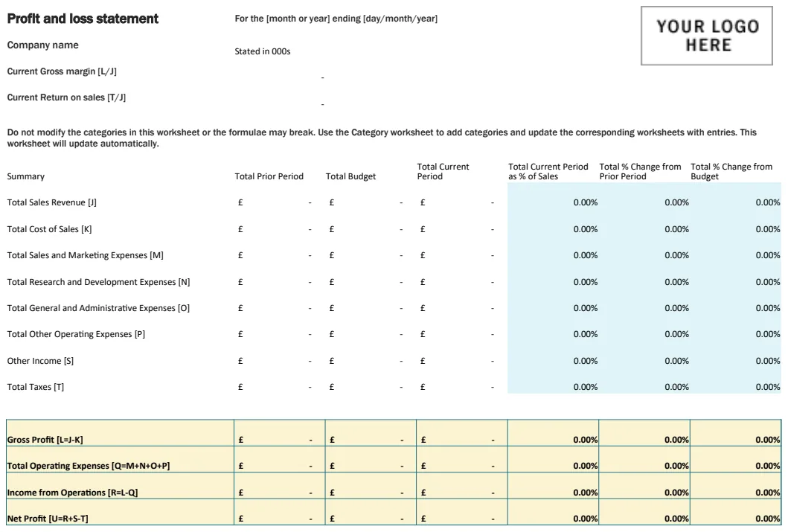The image size is (788, 532).
Task: Click Total Sales Revenue's % of Sales value
Action: point(586,202)
